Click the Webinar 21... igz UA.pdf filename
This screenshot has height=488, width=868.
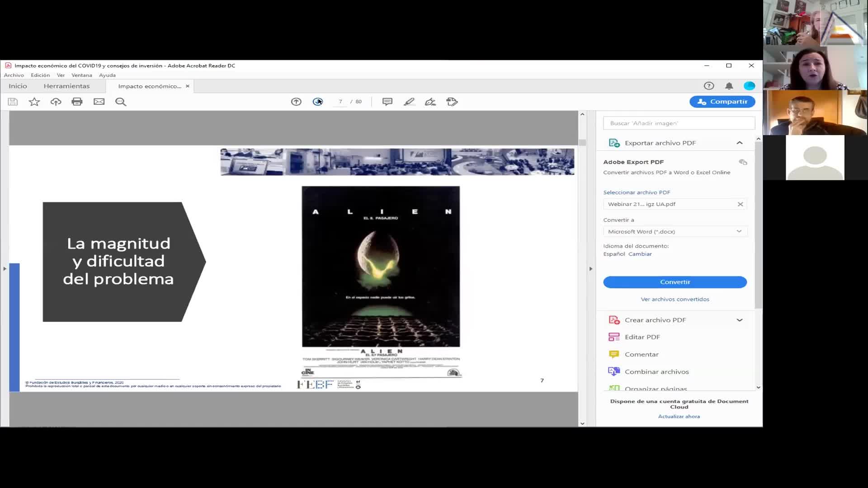coord(642,204)
